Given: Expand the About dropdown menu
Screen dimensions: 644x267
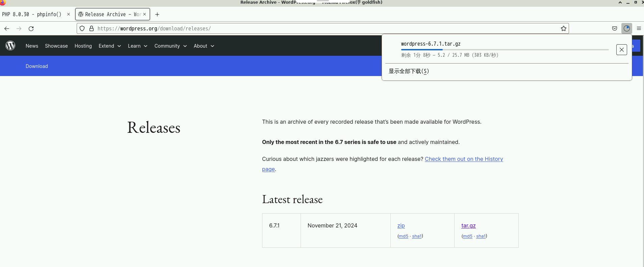Looking at the screenshot, I should coord(204,46).
